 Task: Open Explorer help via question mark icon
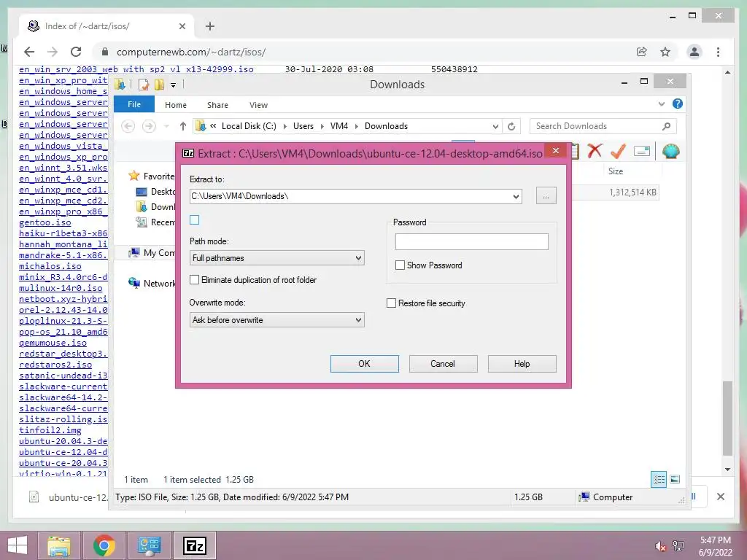[x=677, y=104]
